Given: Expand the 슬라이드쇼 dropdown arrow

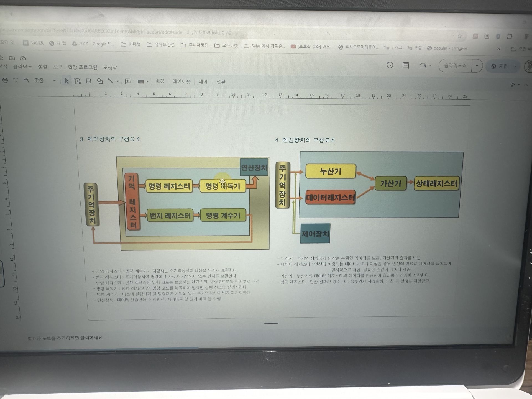Looking at the screenshot, I should click(x=477, y=66).
